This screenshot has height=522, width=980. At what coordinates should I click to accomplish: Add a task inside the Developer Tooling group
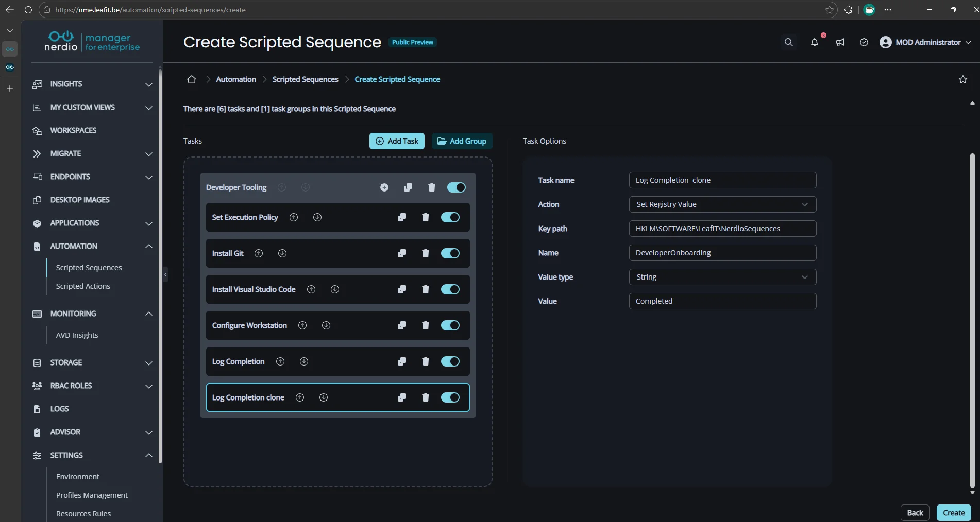(384, 187)
